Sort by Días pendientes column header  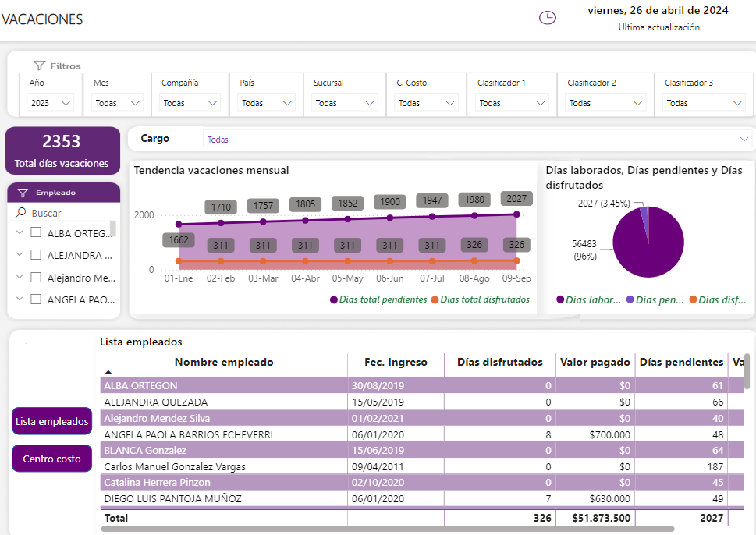coord(681,362)
